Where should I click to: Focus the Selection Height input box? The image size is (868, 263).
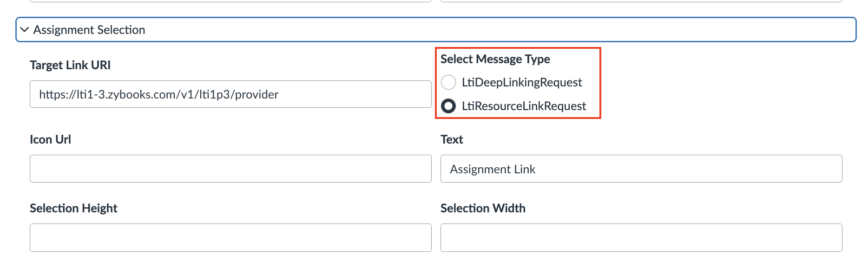pos(230,237)
